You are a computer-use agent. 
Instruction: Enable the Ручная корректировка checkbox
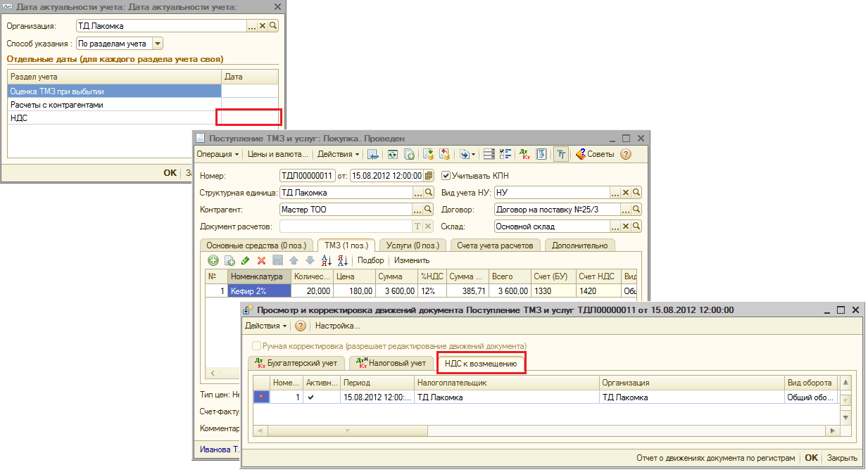point(256,346)
